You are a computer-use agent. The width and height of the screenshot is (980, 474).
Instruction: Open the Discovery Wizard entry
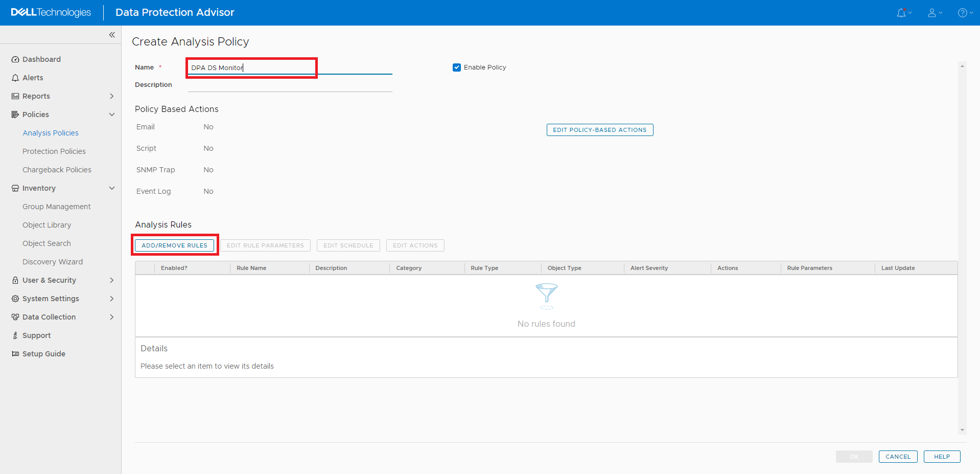pos(53,261)
